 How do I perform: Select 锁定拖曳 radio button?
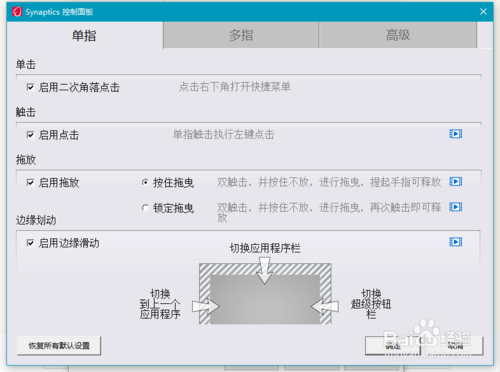click(x=145, y=208)
